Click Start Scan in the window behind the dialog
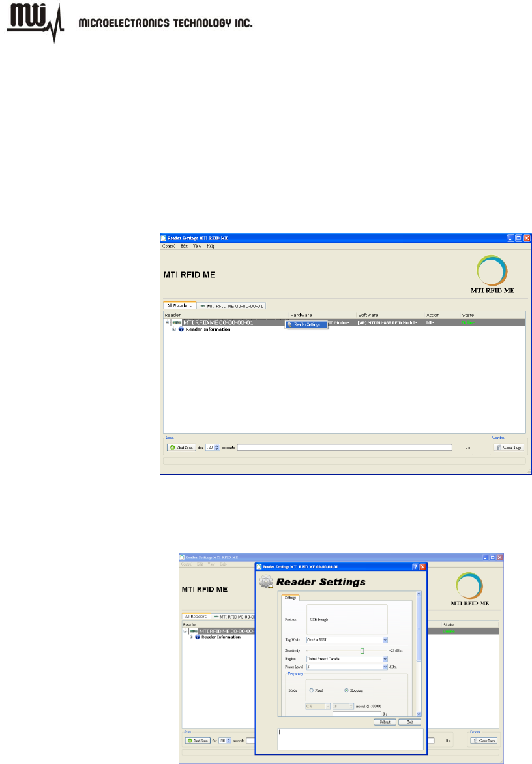Screen dimensions: 532x764 coord(198,741)
